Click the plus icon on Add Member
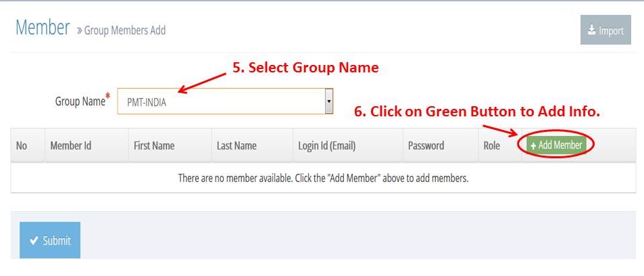The width and height of the screenshot is (644, 276). tap(533, 146)
